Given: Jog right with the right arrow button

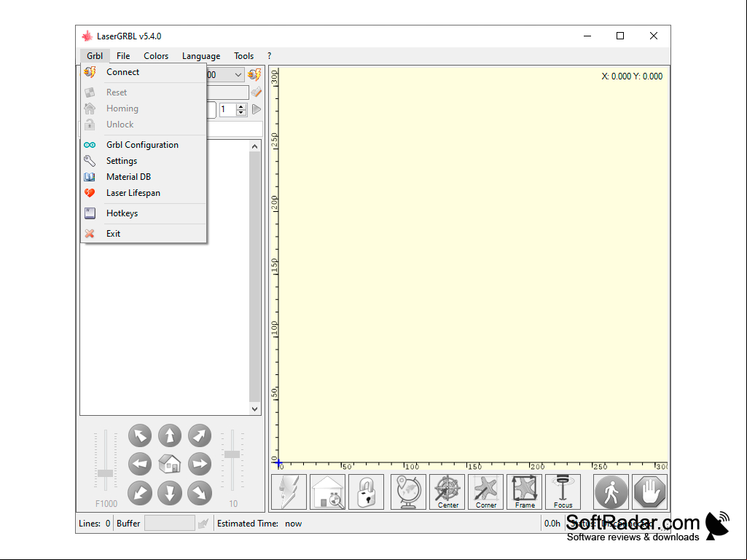Looking at the screenshot, I should click(200, 465).
